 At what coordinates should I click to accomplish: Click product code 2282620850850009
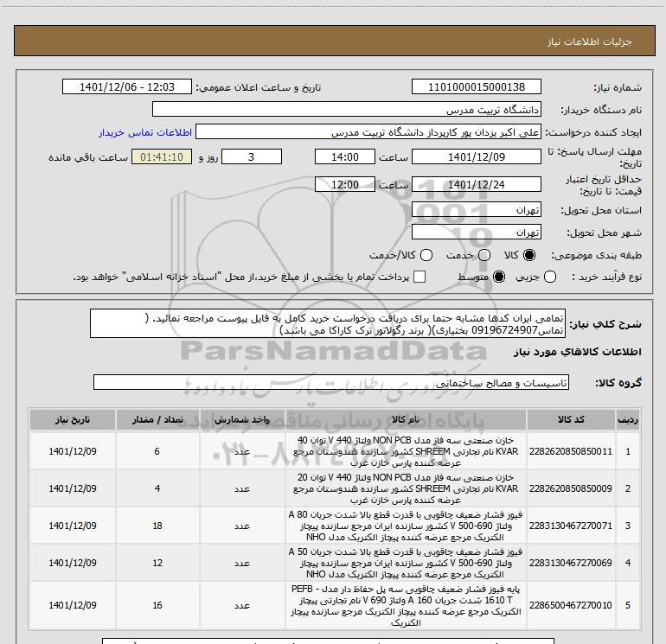(571, 488)
